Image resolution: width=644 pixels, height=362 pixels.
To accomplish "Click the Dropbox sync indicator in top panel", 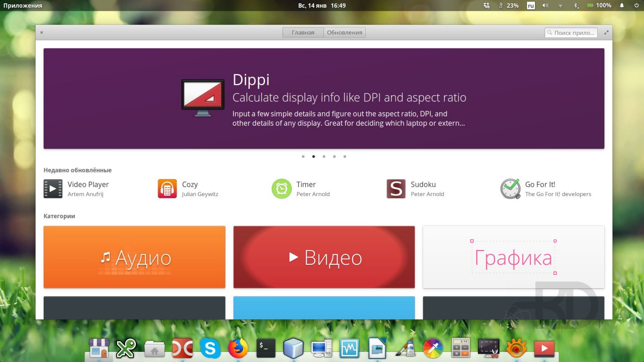I will [486, 5].
